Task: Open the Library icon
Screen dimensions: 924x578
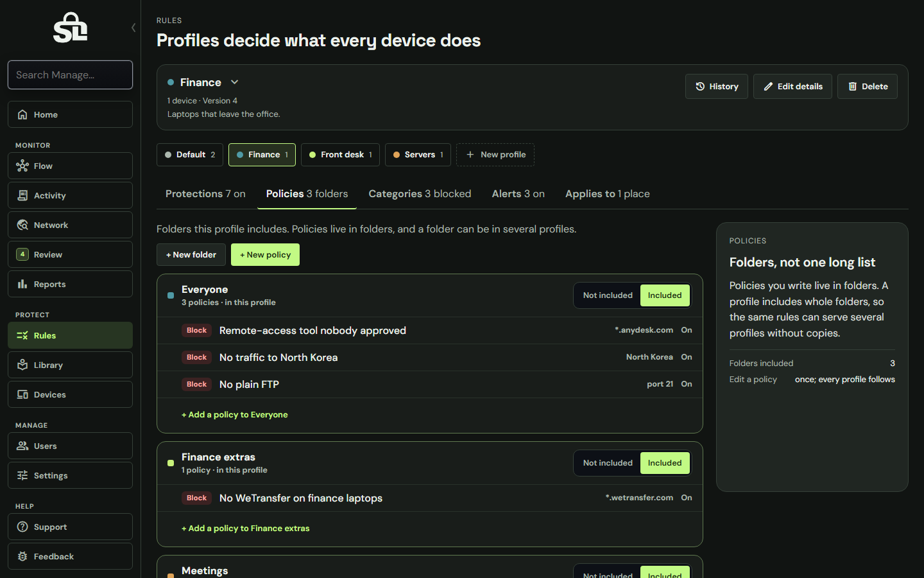Action: click(22, 365)
